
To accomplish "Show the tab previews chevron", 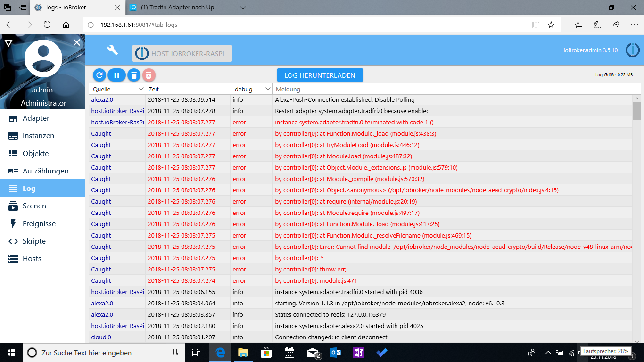I will pos(243,8).
